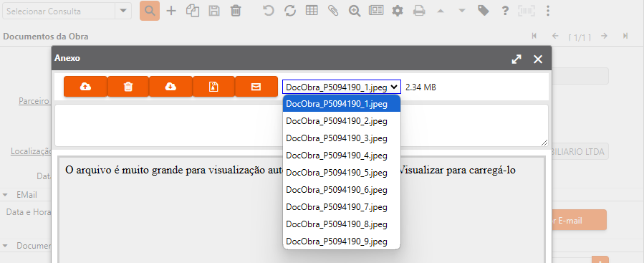Download attachment with orange cloud-down button
The width and height of the screenshot is (644, 263).
[x=170, y=86]
